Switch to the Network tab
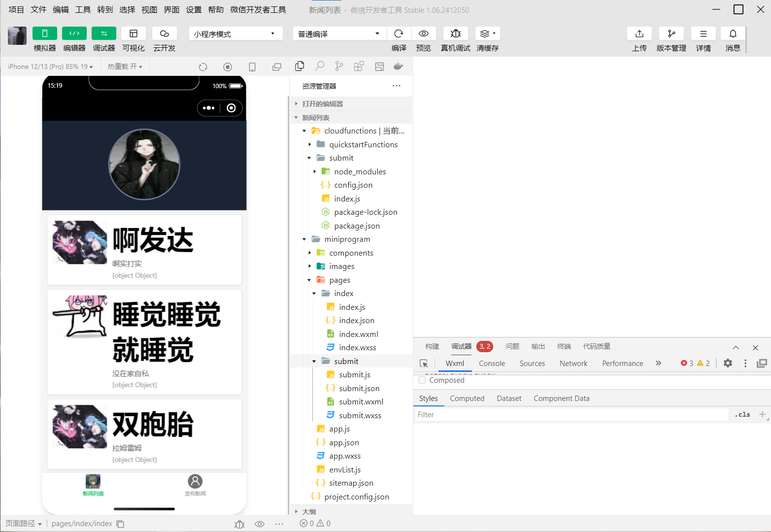 tap(573, 364)
